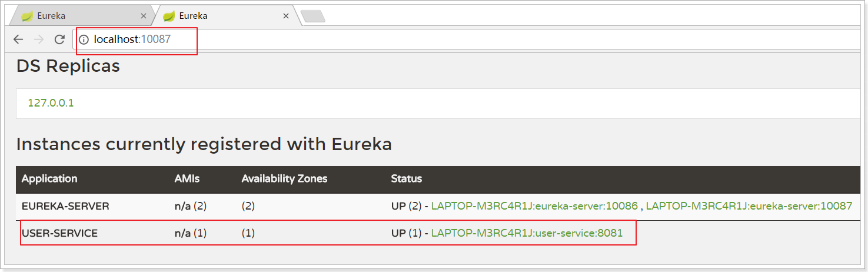
Task: Click the DS Replicas heading
Action: tap(68, 66)
